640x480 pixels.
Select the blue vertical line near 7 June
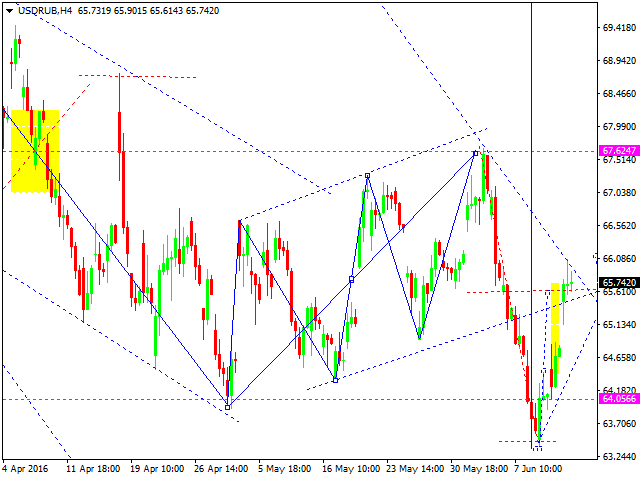(x=531, y=224)
